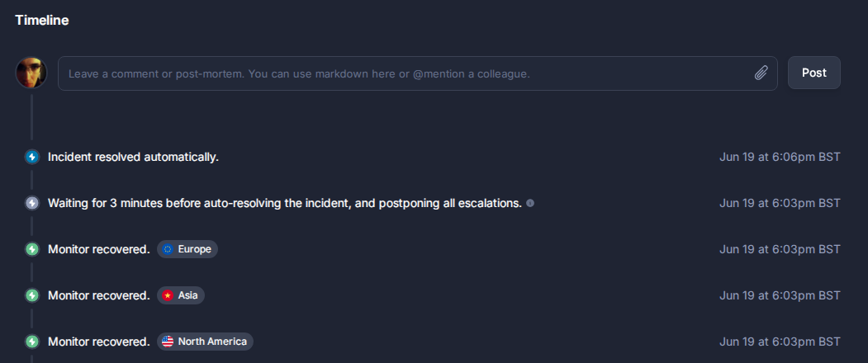Click the 'Waiting for 3 minutes' entry text
The height and width of the screenshot is (363, 868).
tap(285, 203)
